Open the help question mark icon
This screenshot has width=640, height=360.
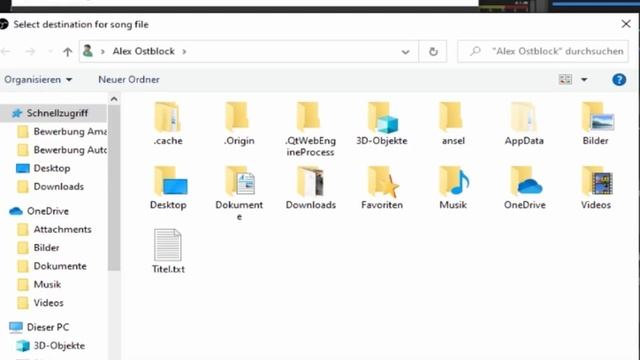619,80
